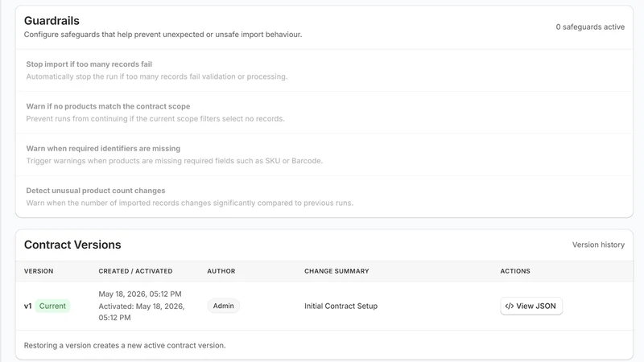Click the code brackets icon in View JSON
This screenshot has width=644, height=362.
(x=510, y=306)
